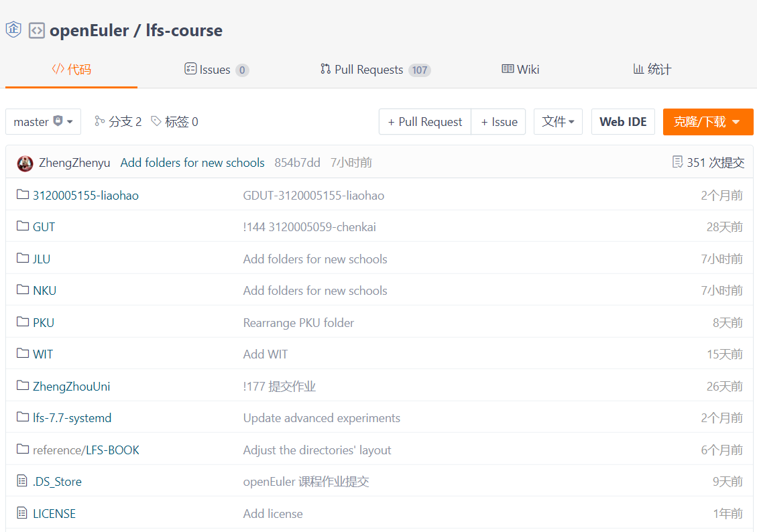Click the tag icon next to 标签 0
This screenshot has height=532, width=757.
(156, 121)
